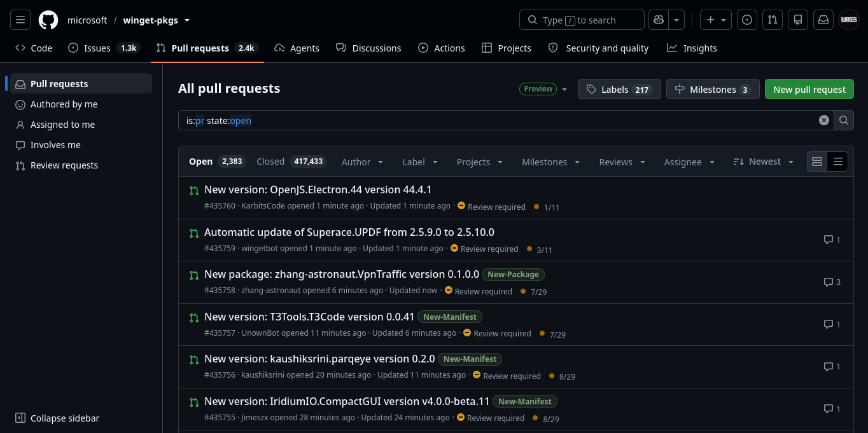The width and height of the screenshot is (868, 433).
Task: Open PR Automatic update of Superace.UPDF
Action: [x=349, y=232]
